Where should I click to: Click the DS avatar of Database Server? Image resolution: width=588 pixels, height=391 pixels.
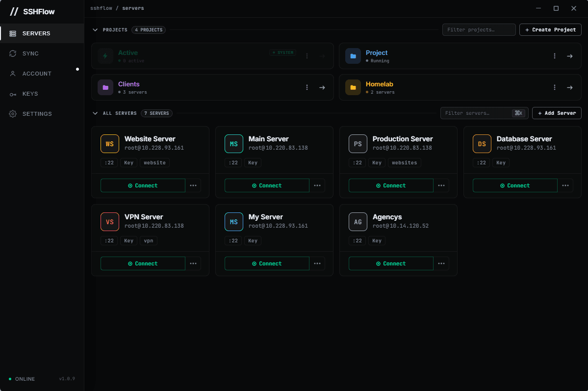[482, 144]
